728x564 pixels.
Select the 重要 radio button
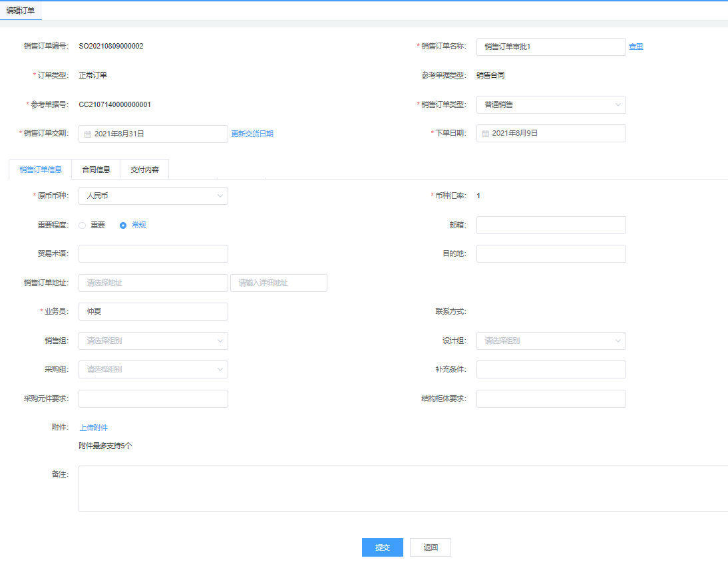pyautogui.click(x=83, y=225)
